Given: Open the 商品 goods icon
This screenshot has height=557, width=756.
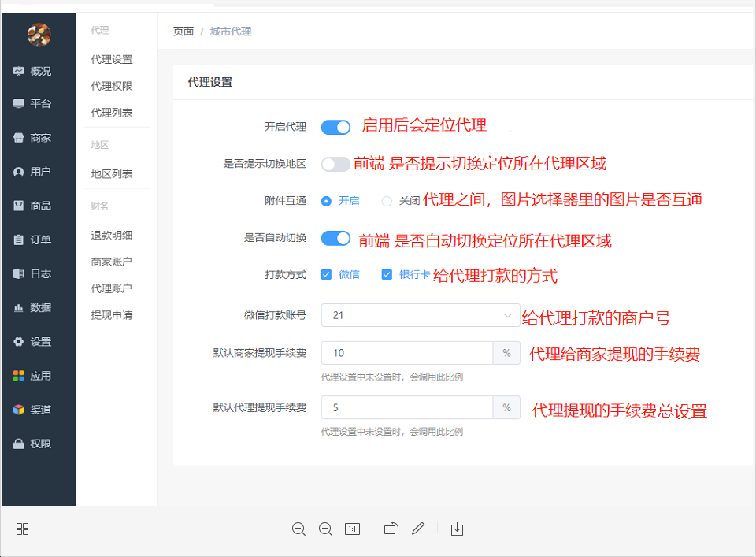Looking at the screenshot, I should pyautogui.click(x=18, y=206).
